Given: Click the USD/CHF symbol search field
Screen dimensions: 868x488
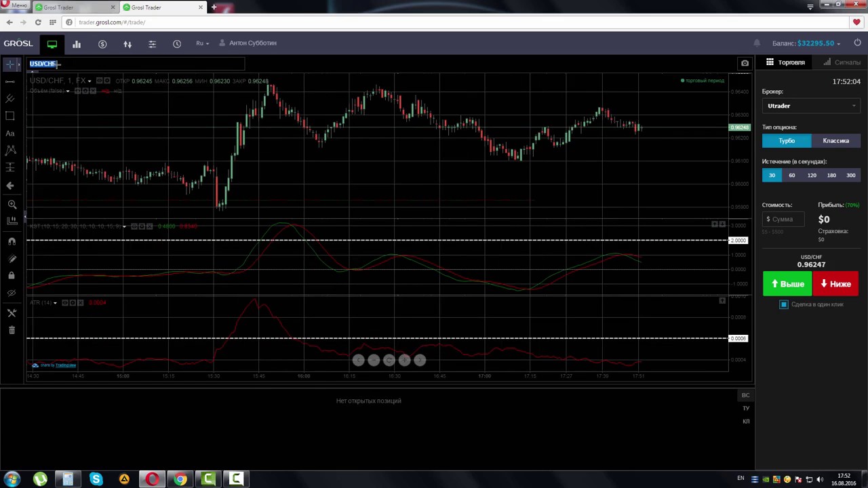Looking at the screenshot, I should tap(136, 64).
